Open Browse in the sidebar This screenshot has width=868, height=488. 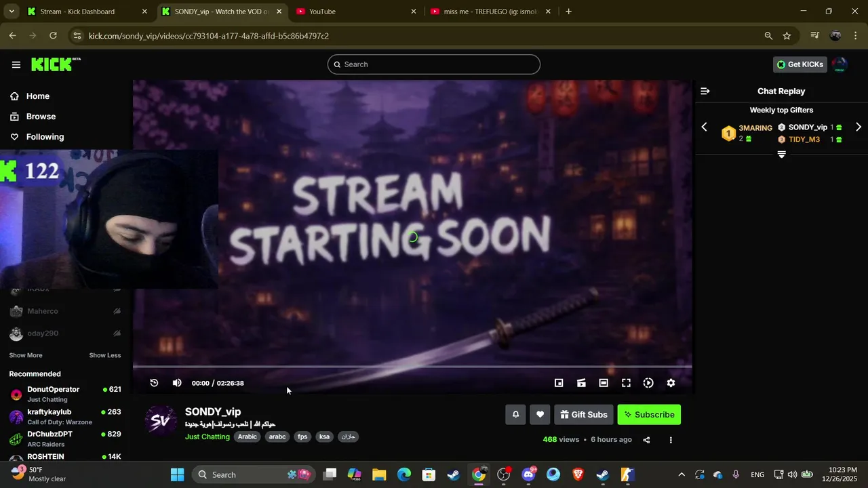point(41,117)
